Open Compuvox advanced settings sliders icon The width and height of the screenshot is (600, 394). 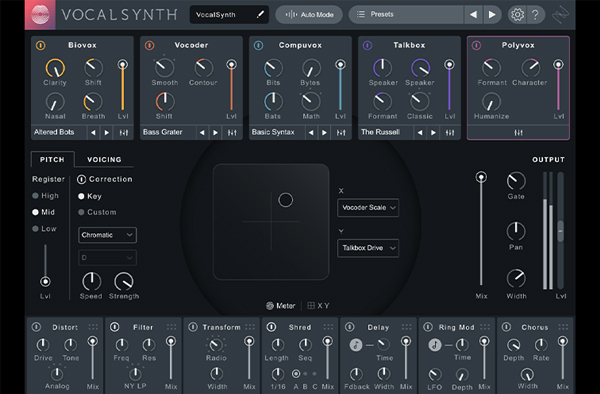coord(341,132)
